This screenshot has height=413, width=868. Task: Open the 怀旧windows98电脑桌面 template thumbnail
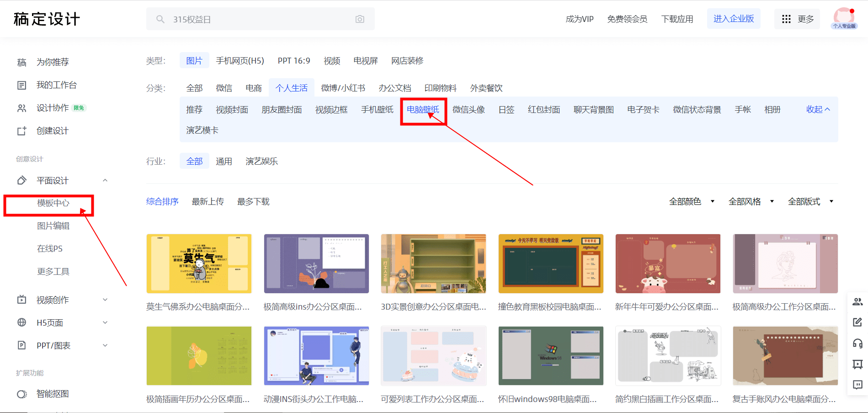pos(551,356)
